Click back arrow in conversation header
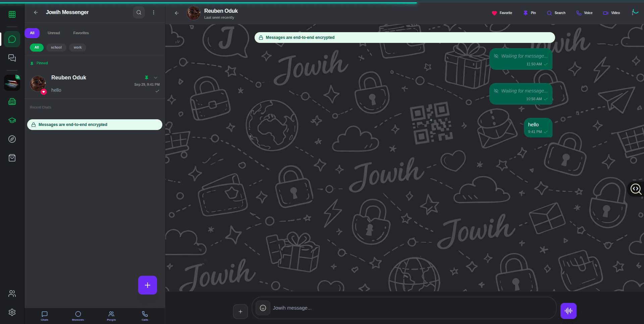 [177, 13]
